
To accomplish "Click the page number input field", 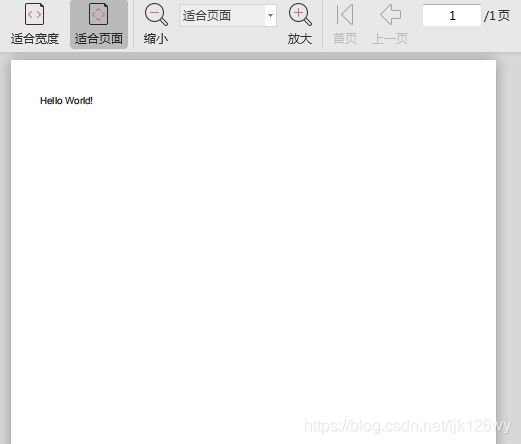I will (452, 15).
